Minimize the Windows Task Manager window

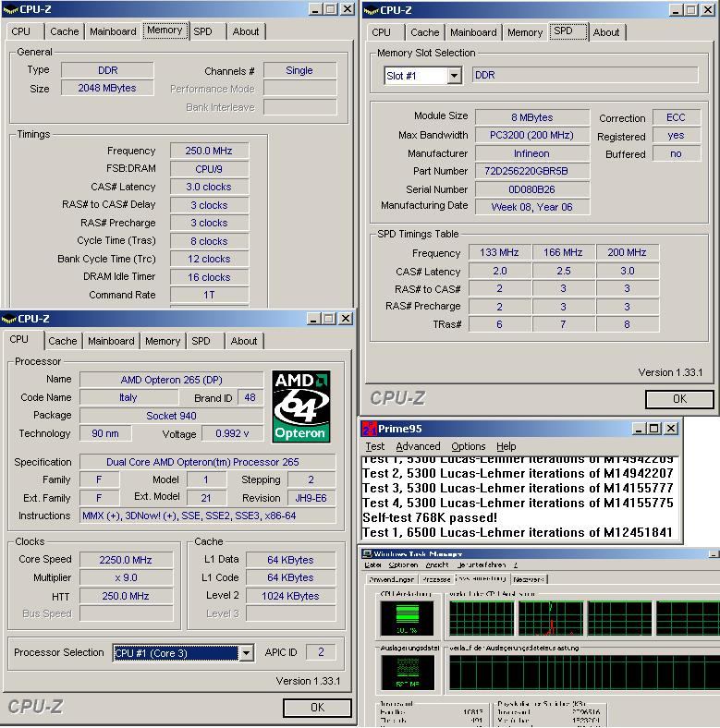[x=714, y=554]
